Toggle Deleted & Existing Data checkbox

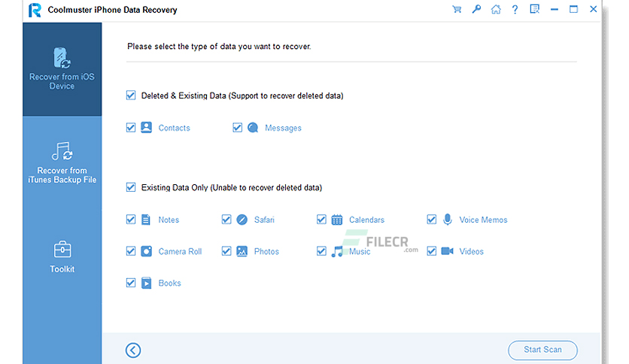(x=131, y=96)
